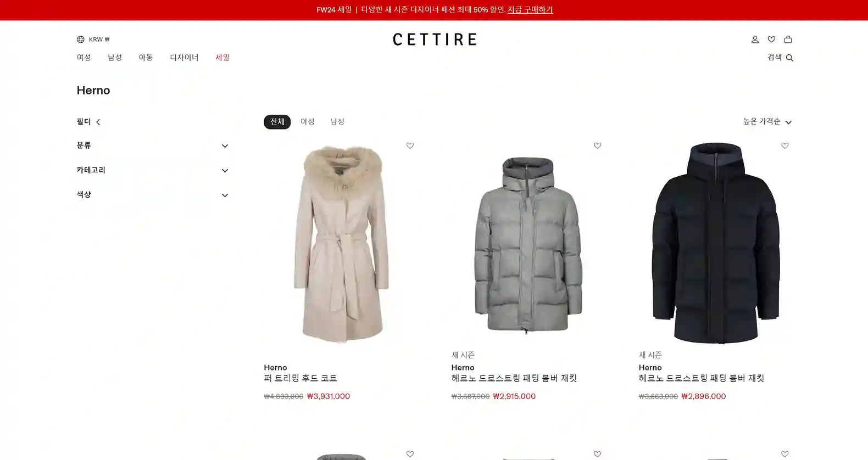Open the shopping bag icon
Image resolution: width=868 pixels, height=460 pixels.
788,40
